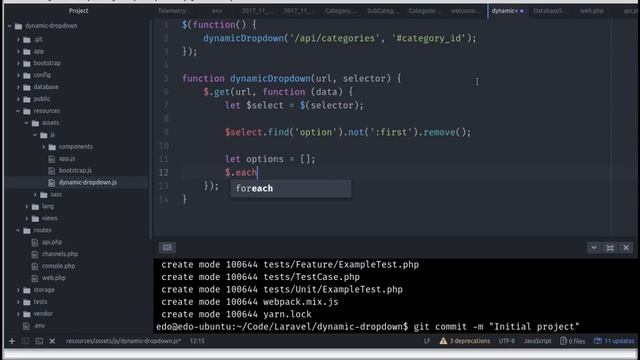Expand the tests folder
The image size is (640, 360).
coord(18,302)
